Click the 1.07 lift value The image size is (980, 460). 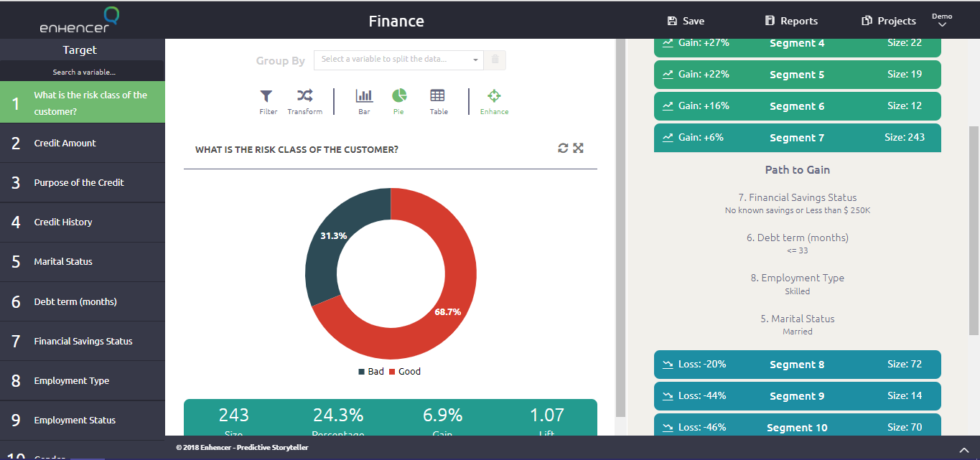coord(546,415)
